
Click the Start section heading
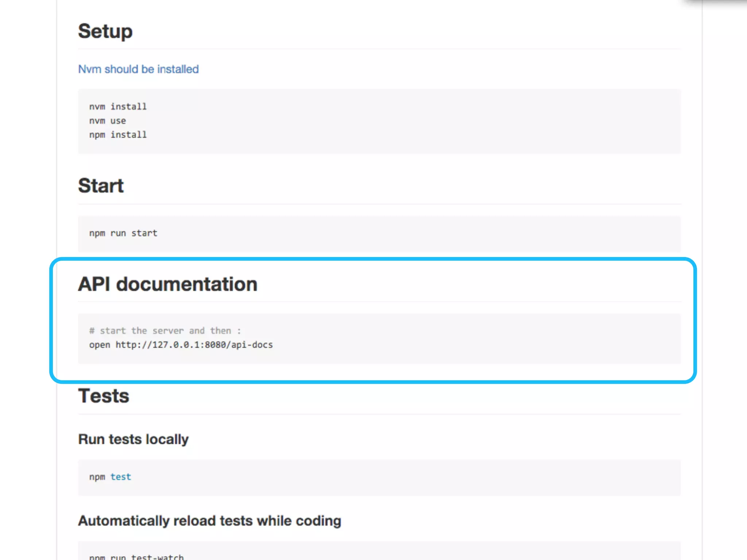[101, 186]
